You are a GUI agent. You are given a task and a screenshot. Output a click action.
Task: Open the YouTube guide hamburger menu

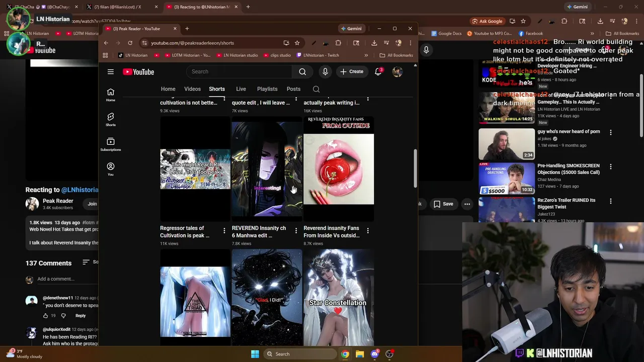pyautogui.click(x=111, y=72)
